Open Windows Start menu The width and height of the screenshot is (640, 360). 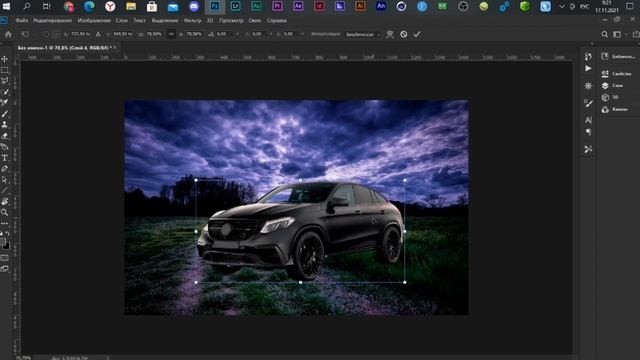coord(6,6)
